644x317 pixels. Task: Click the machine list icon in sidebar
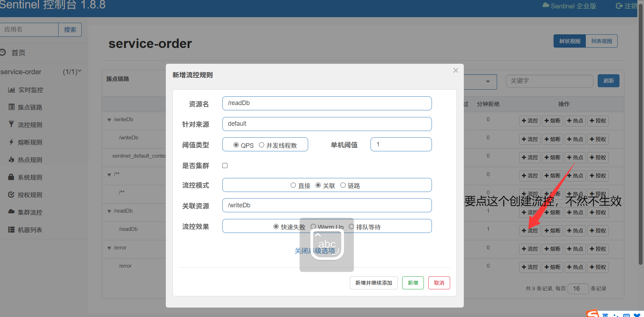pyautogui.click(x=11, y=230)
